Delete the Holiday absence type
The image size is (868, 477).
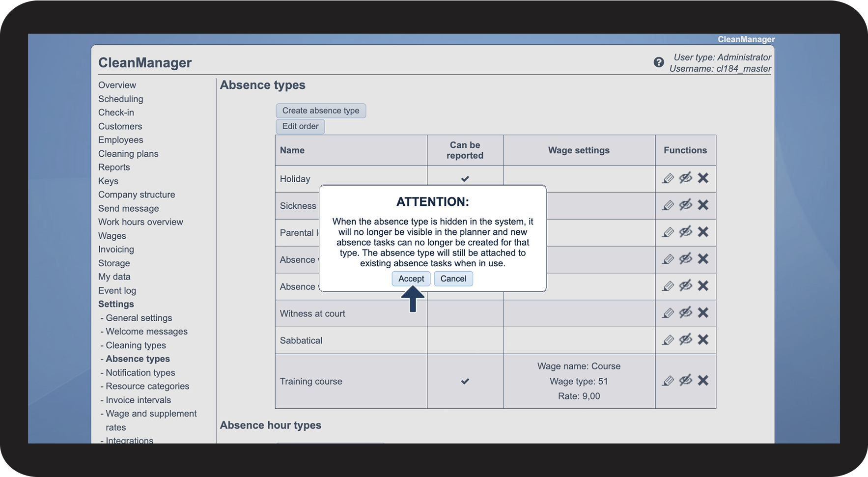click(x=703, y=178)
